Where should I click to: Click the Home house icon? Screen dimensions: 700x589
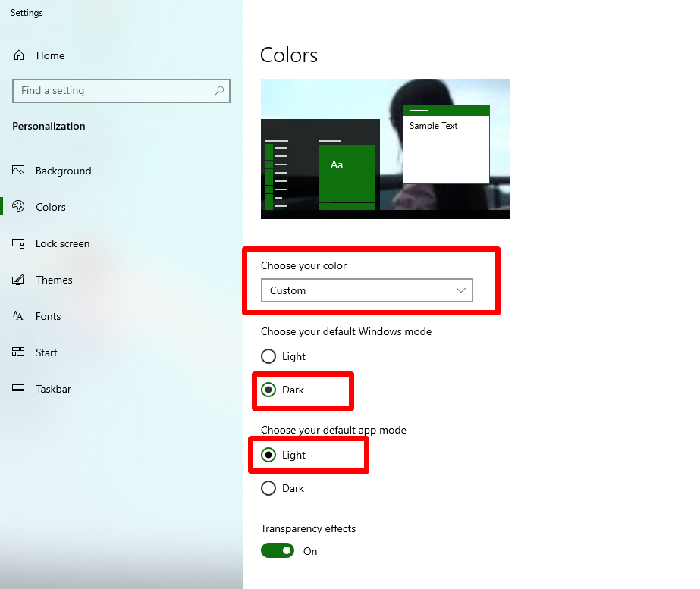19,55
